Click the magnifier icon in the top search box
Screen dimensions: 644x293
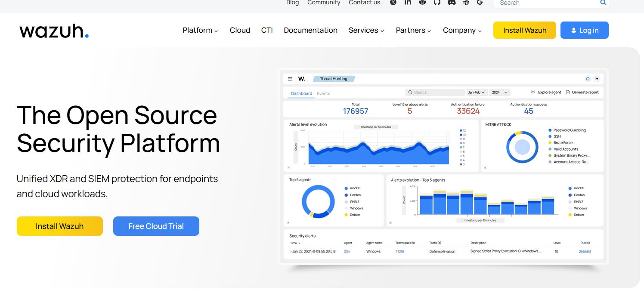603,3
